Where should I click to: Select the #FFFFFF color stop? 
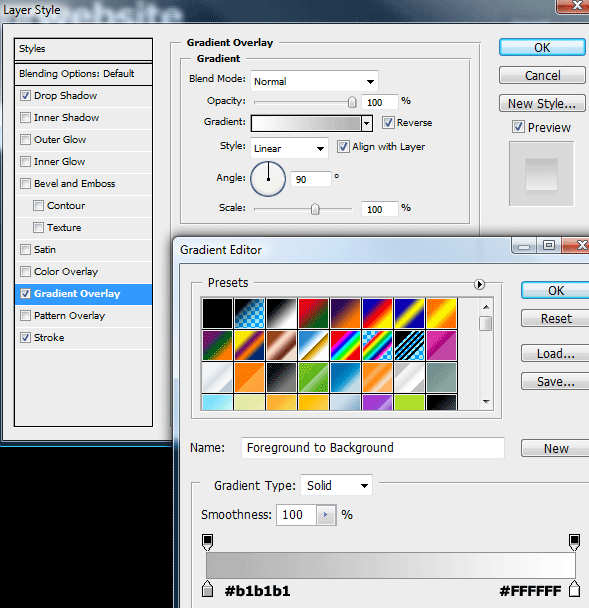point(574,589)
